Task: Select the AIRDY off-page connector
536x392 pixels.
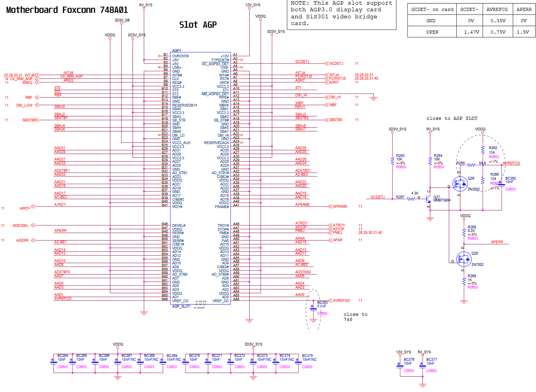Action: [x=27, y=208]
